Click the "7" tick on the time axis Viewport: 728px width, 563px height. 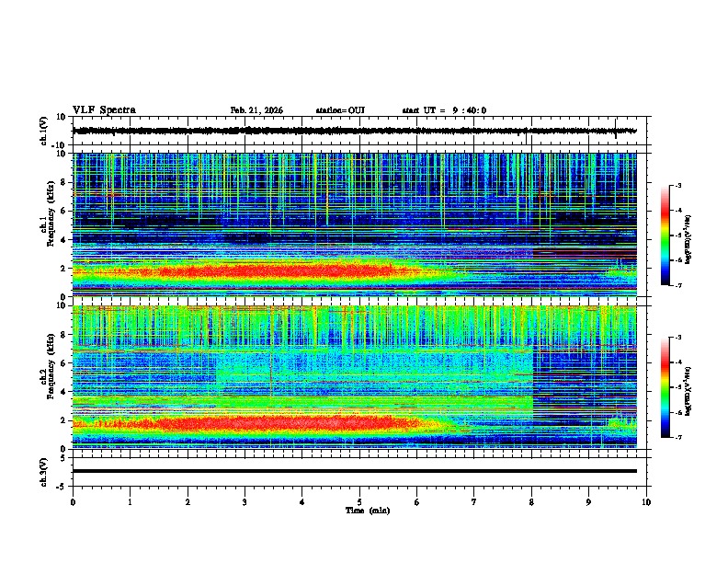click(x=474, y=502)
